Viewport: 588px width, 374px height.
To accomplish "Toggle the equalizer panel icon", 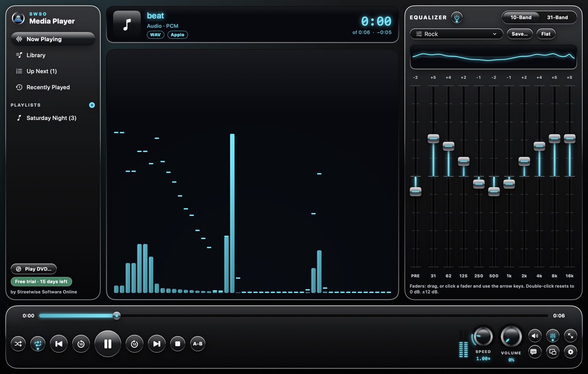I will 553,335.
